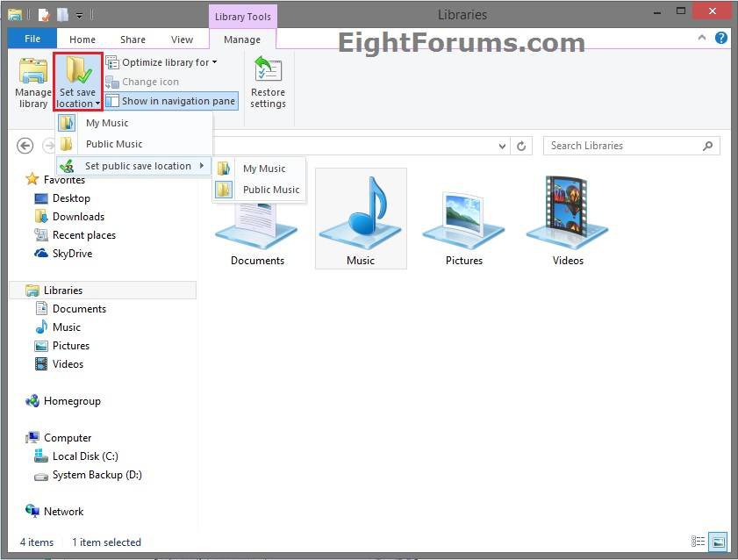738x560 pixels.
Task: Click the refresh button beside address bar
Action: point(521,147)
